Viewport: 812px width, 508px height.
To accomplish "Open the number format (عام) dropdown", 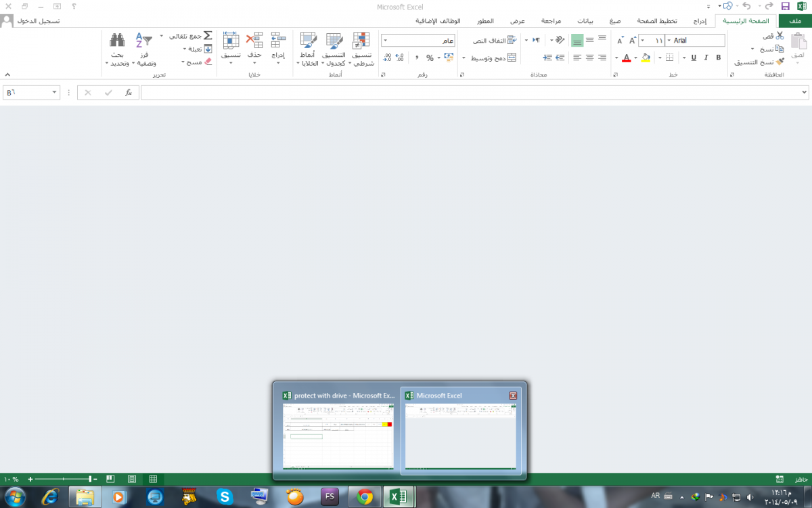I will 386,41.
